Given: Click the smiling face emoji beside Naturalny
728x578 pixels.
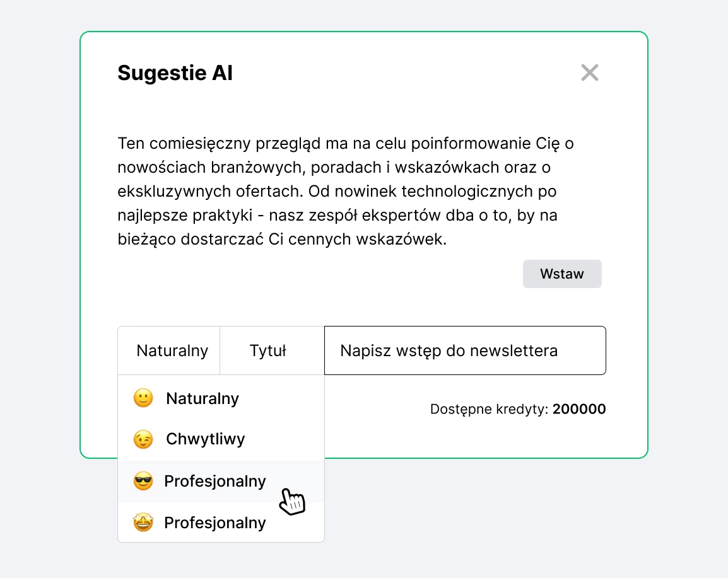Looking at the screenshot, I should click(143, 398).
